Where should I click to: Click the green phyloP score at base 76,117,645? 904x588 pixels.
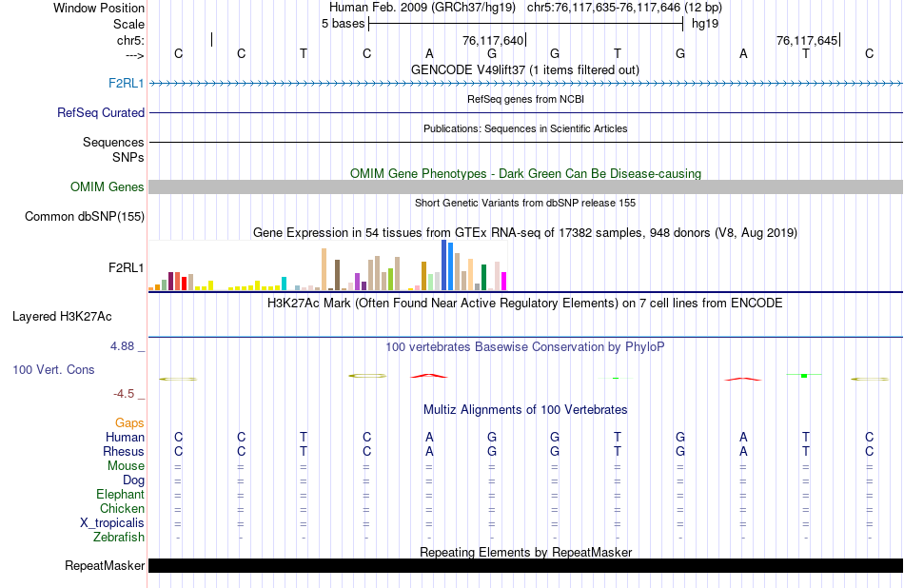(804, 376)
